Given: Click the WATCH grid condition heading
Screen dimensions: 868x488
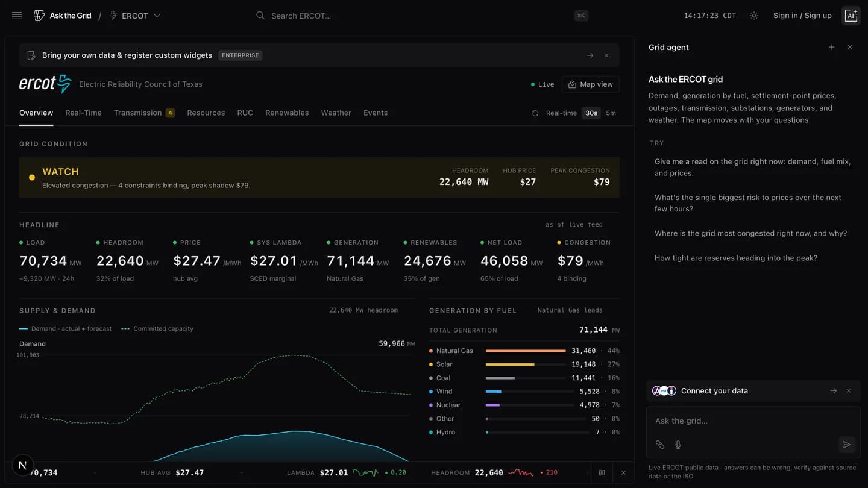Looking at the screenshot, I should click(x=60, y=172).
